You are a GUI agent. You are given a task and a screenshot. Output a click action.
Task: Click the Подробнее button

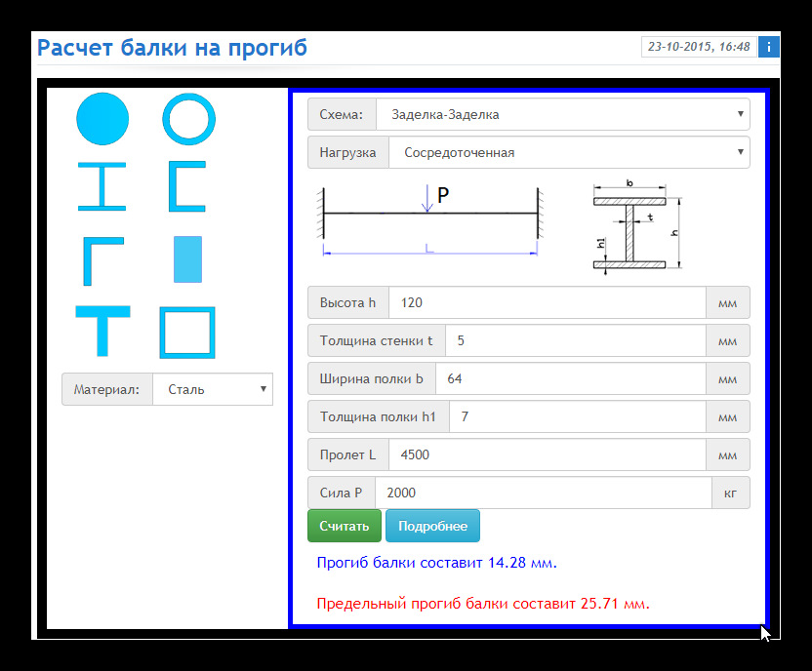[432, 526]
